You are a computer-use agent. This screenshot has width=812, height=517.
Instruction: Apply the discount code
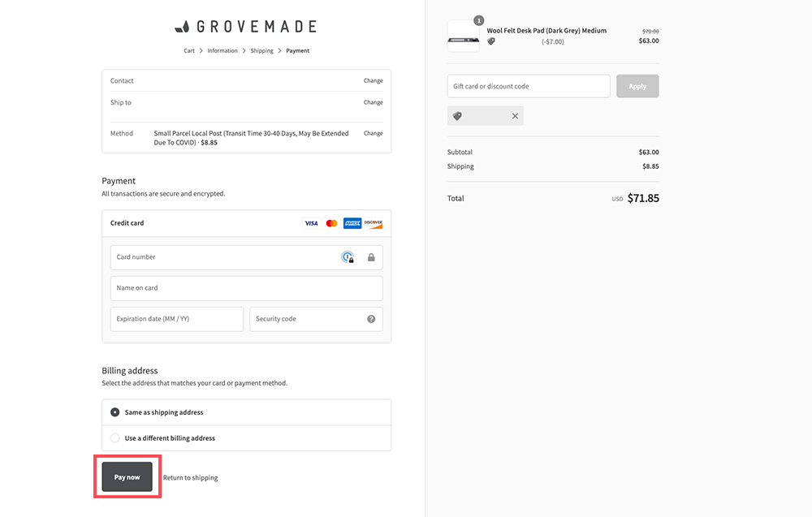637,86
